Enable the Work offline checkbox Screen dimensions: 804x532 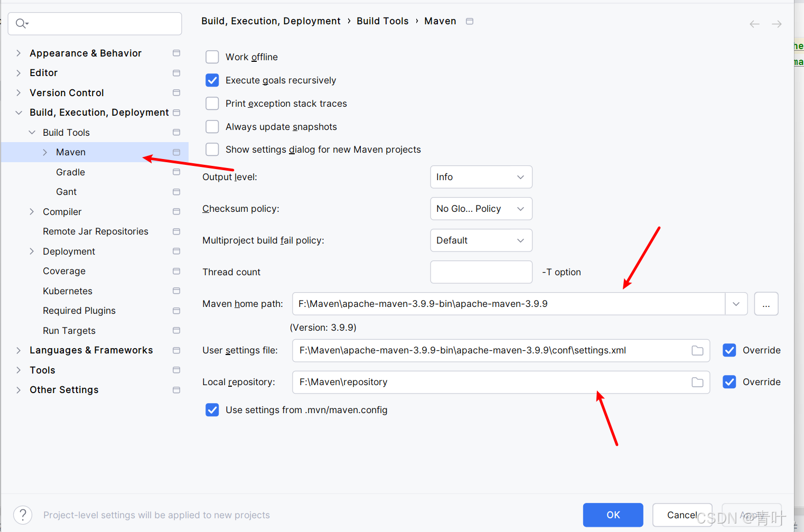212,57
